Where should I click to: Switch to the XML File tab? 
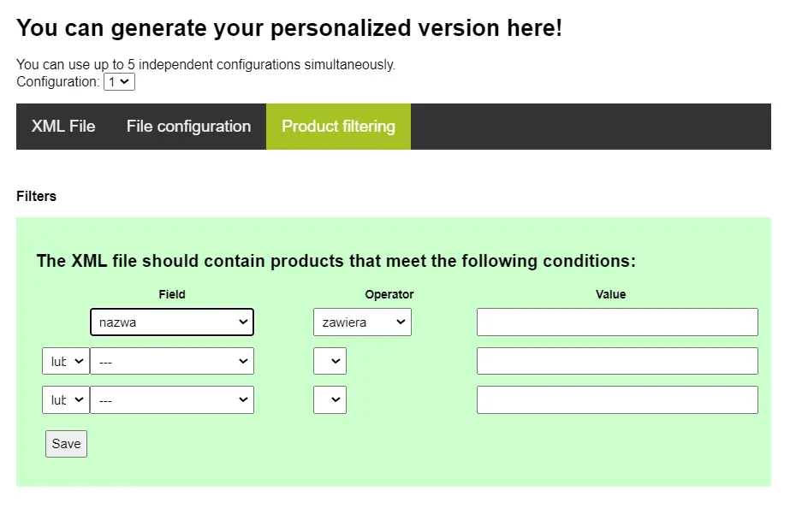[62, 126]
